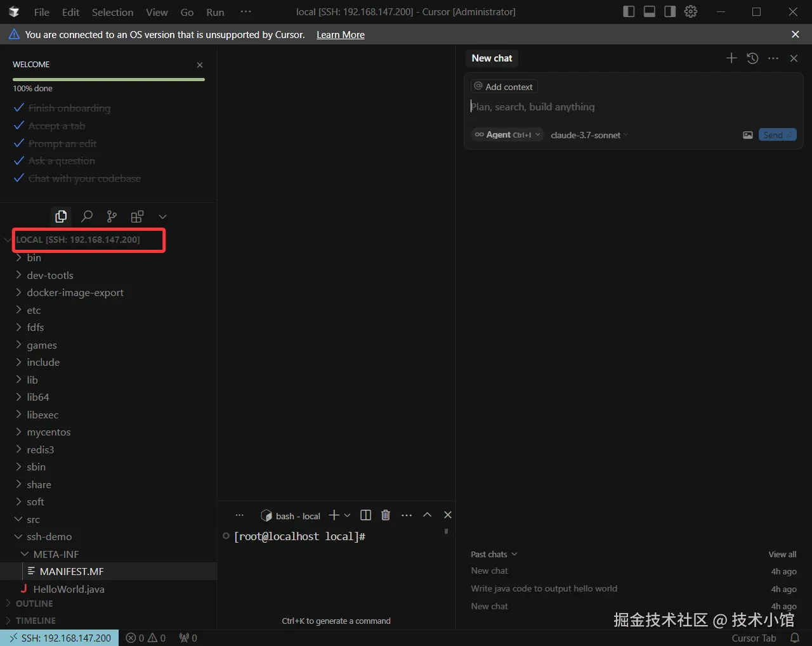Open the Search view icon
812x646 pixels.
click(x=87, y=217)
